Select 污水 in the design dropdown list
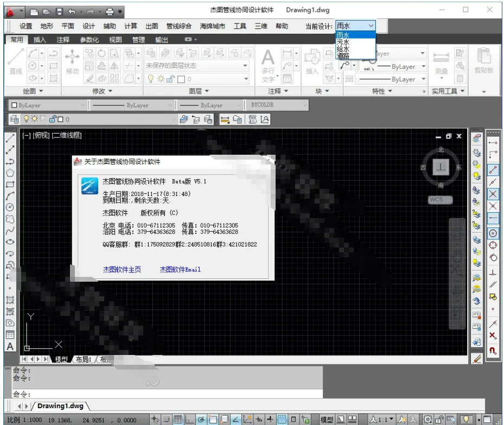Image resolution: width=504 pixels, height=425 pixels. click(x=355, y=42)
